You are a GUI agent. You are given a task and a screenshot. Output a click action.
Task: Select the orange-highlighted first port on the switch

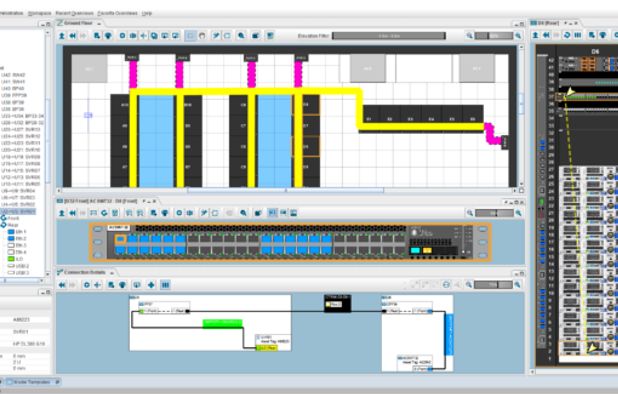coord(120,239)
